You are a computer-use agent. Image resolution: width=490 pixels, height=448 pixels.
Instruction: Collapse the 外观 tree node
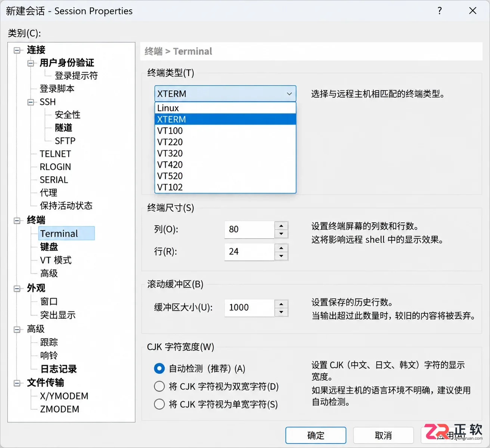click(x=17, y=288)
